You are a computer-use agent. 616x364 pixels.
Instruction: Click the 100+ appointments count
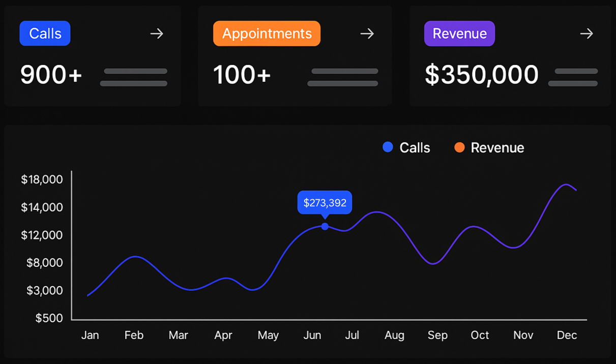point(242,75)
